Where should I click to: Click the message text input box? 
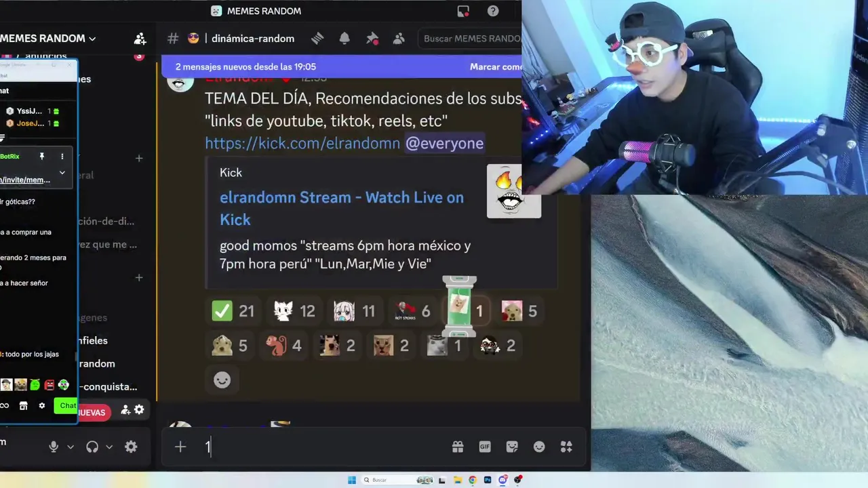325,447
